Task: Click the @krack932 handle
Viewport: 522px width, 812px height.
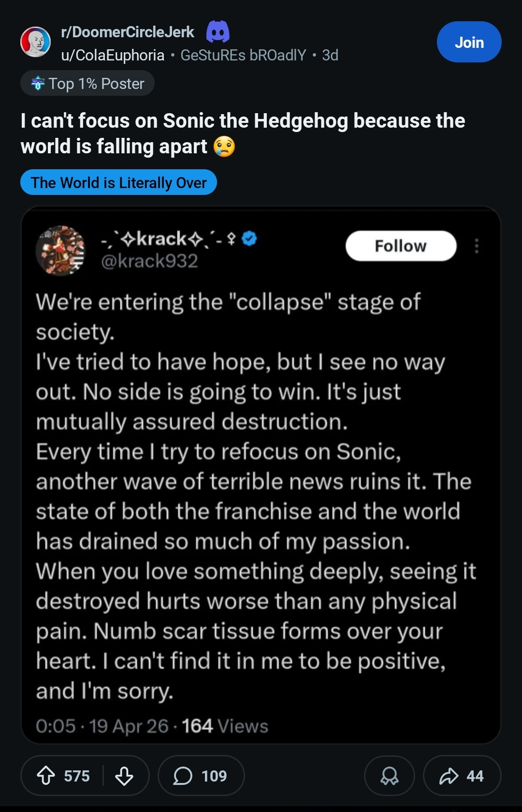Action: point(149,261)
